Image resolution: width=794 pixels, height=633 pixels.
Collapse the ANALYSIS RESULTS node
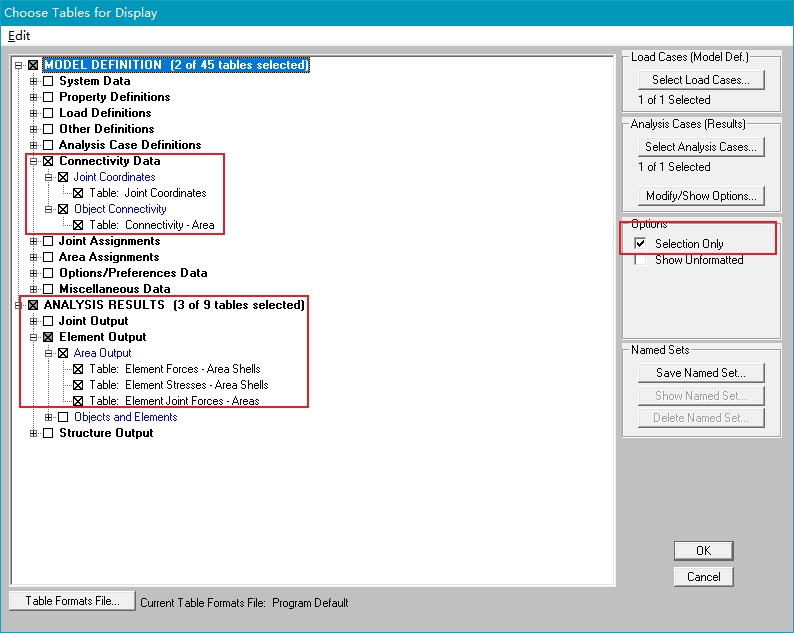(x=19, y=305)
